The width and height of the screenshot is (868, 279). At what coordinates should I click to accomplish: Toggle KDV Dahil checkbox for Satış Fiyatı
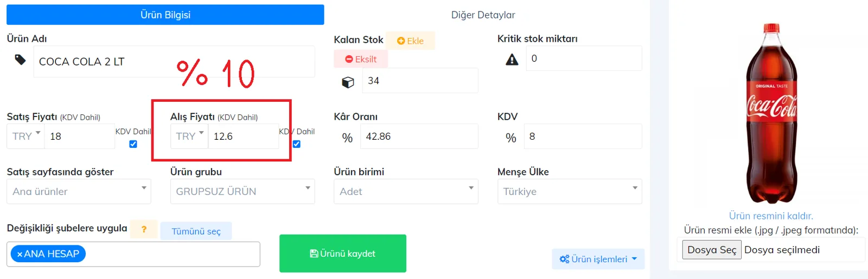tap(133, 144)
